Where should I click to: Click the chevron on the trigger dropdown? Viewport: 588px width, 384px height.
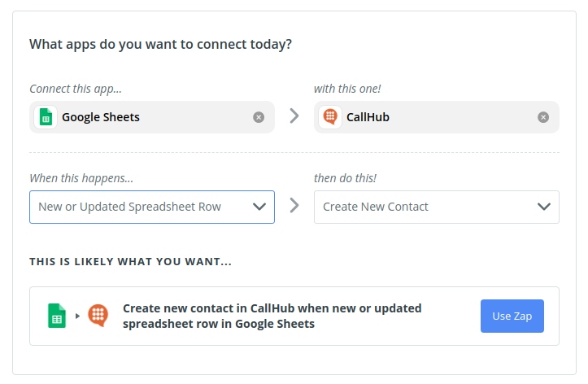(259, 207)
